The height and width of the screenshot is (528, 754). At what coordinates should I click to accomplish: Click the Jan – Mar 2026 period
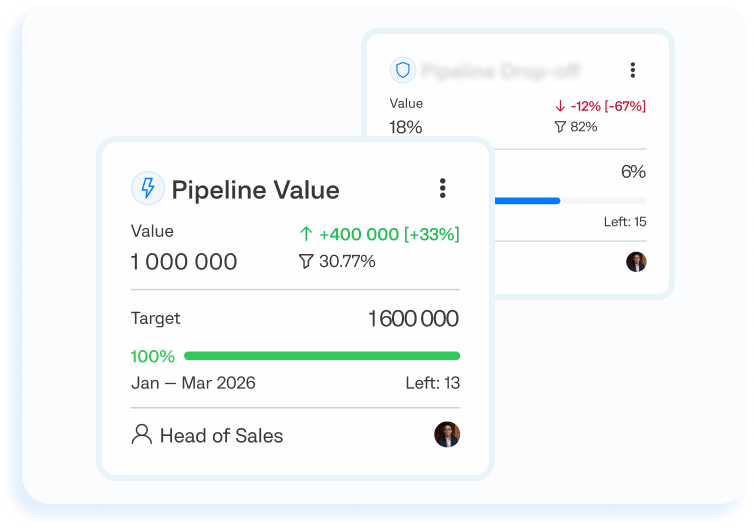[193, 383]
